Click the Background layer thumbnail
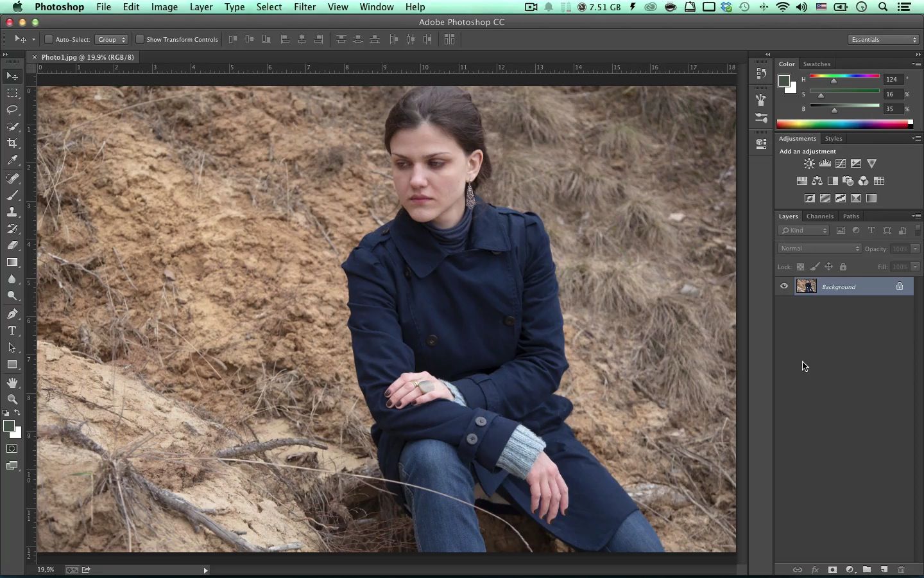 point(806,286)
